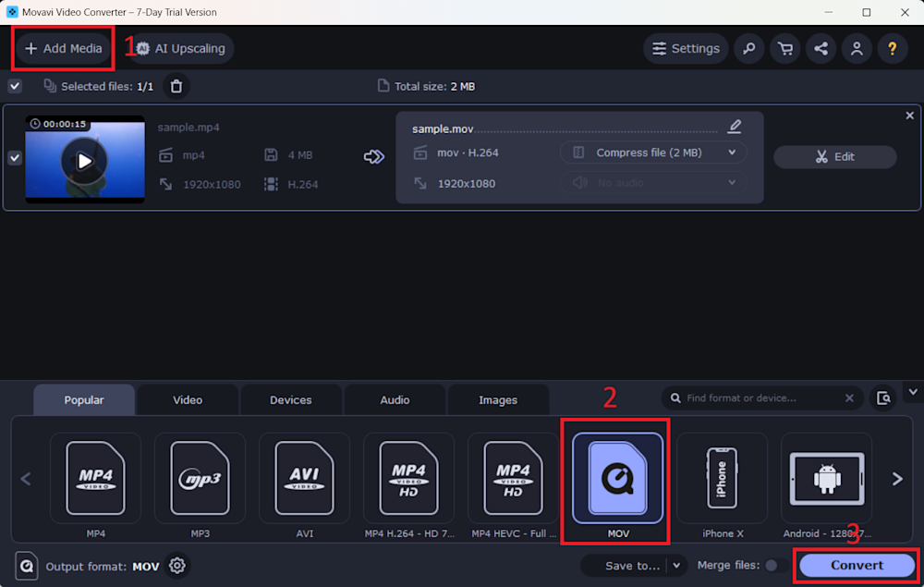Image resolution: width=924 pixels, height=587 pixels.
Task: Open the Audio tab
Action: [395, 399]
